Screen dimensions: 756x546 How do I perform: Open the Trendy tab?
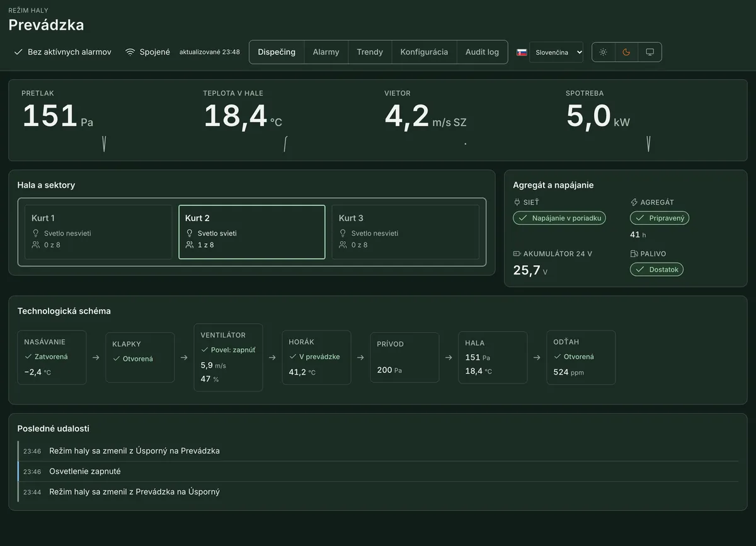coord(370,52)
